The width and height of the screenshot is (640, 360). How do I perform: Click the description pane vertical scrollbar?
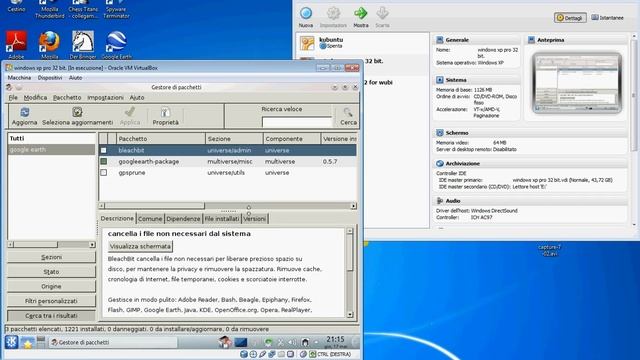tap(350, 273)
